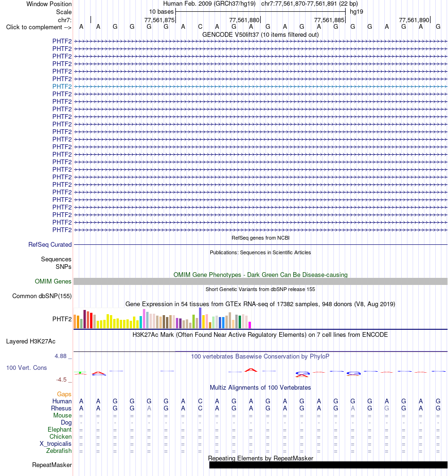448x476 pixels.
Task: Click the RepeatMasker track label
Action: pyautogui.click(x=52, y=465)
